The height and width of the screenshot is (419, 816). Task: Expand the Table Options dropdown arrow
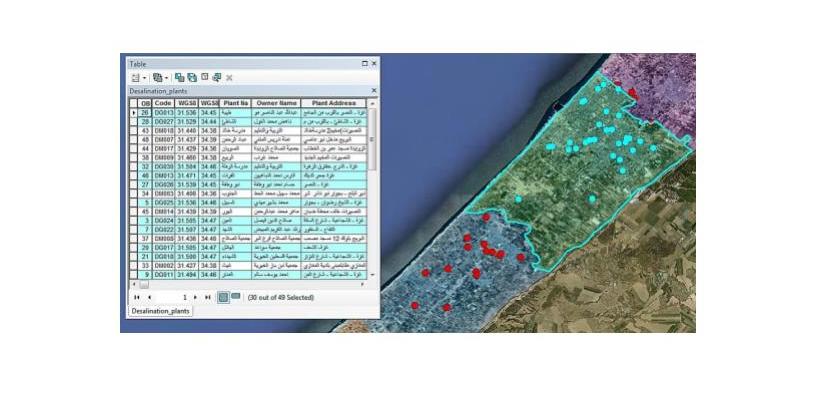point(143,77)
